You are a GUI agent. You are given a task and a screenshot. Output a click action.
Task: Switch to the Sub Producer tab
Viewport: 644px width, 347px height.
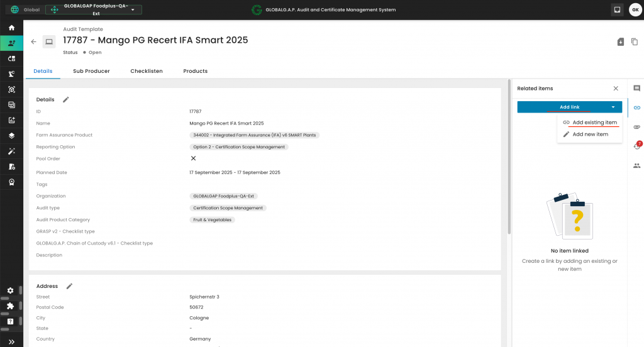coord(91,71)
